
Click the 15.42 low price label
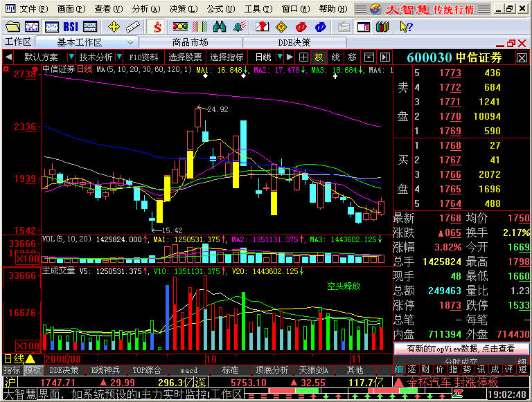coord(172,230)
